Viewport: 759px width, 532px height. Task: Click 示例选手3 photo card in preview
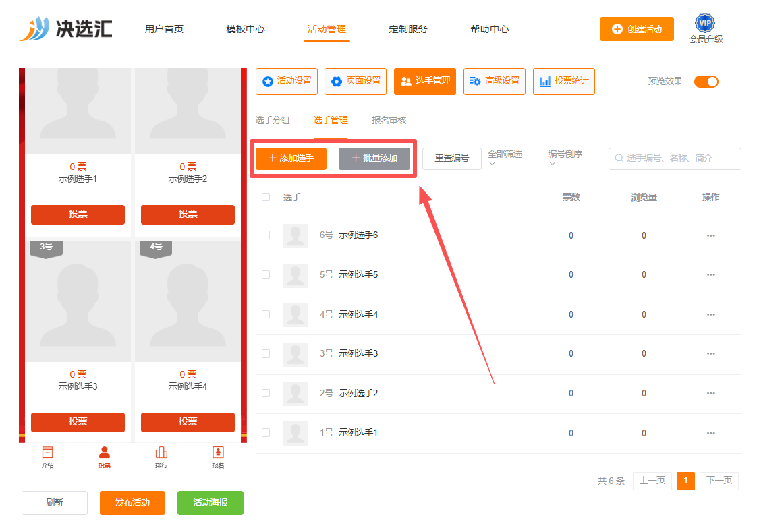(x=78, y=301)
